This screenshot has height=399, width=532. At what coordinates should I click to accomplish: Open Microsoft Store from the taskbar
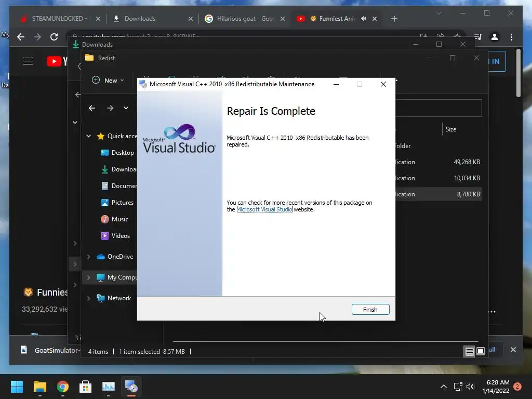pos(86,387)
